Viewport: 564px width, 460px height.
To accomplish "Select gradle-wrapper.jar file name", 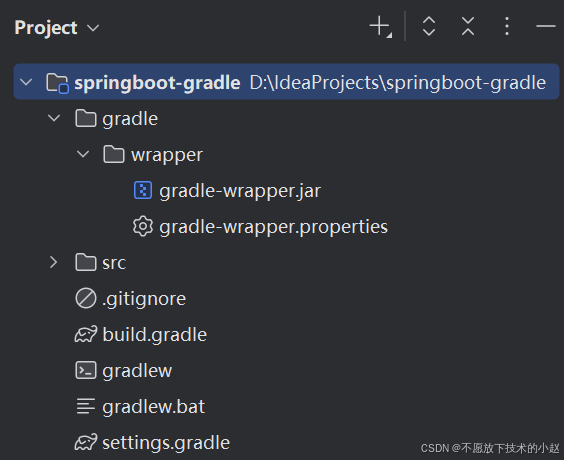I will coord(240,191).
